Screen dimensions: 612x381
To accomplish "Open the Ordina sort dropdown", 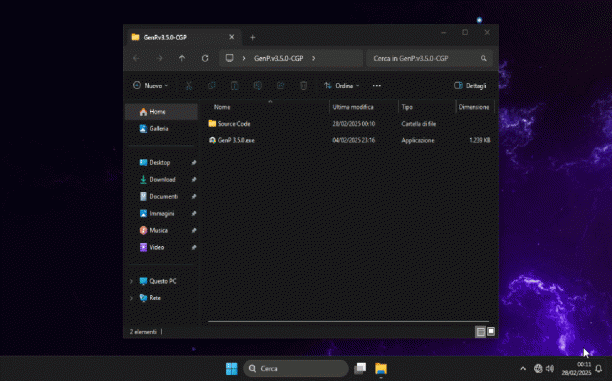I will [x=342, y=85].
